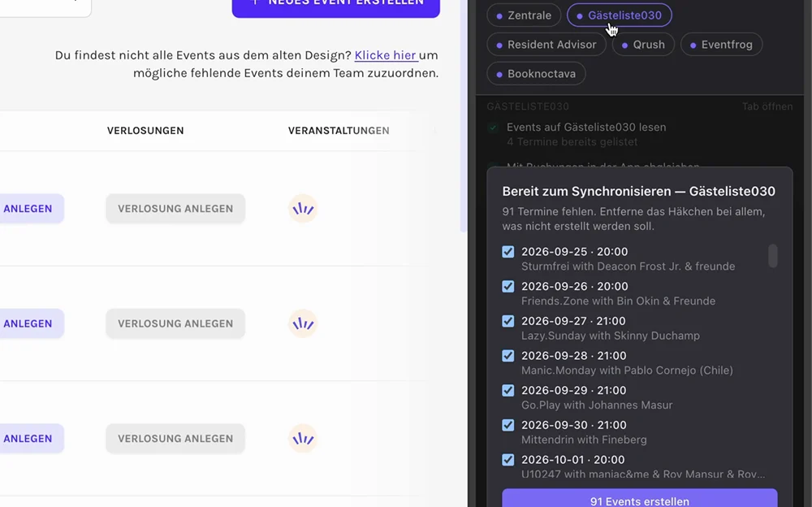
Task: Uncheck the 2026-09-25 Sturmfrei event
Action: pyautogui.click(x=508, y=251)
